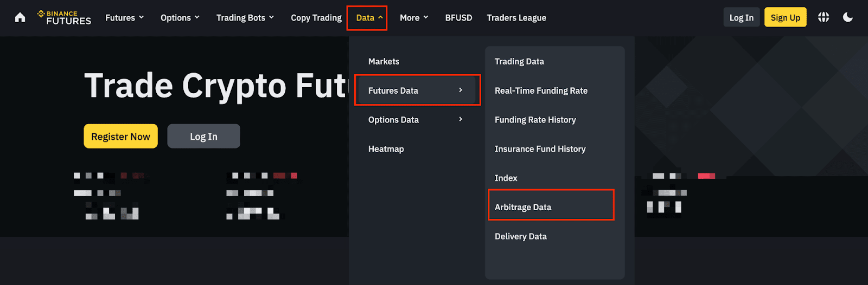Click the Register Now button
Image resolution: width=868 pixels, height=285 pixels.
pos(120,136)
